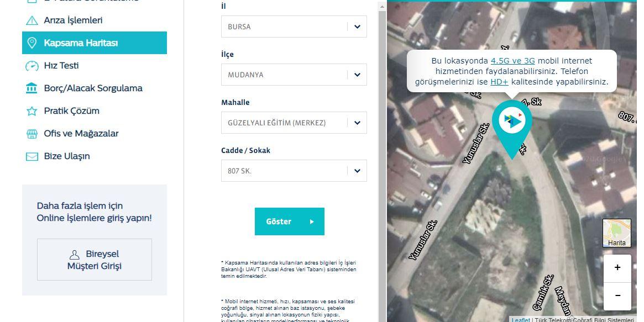This screenshot has height=322, width=644.
Task: Open the HD+ link in map popup
Action: (x=499, y=82)
